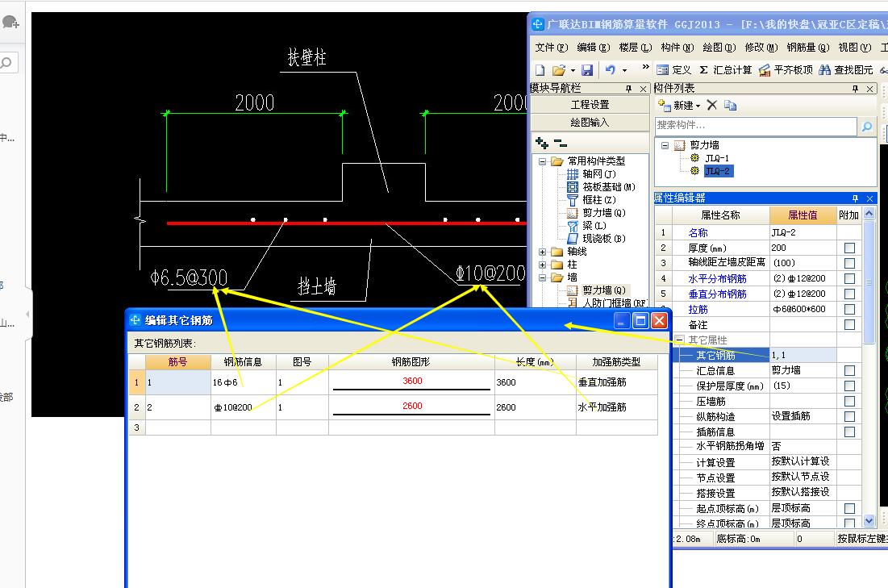Click the 工程设置 button
The height and width of the screenshot is (588, 888).
tap(590, 105)
